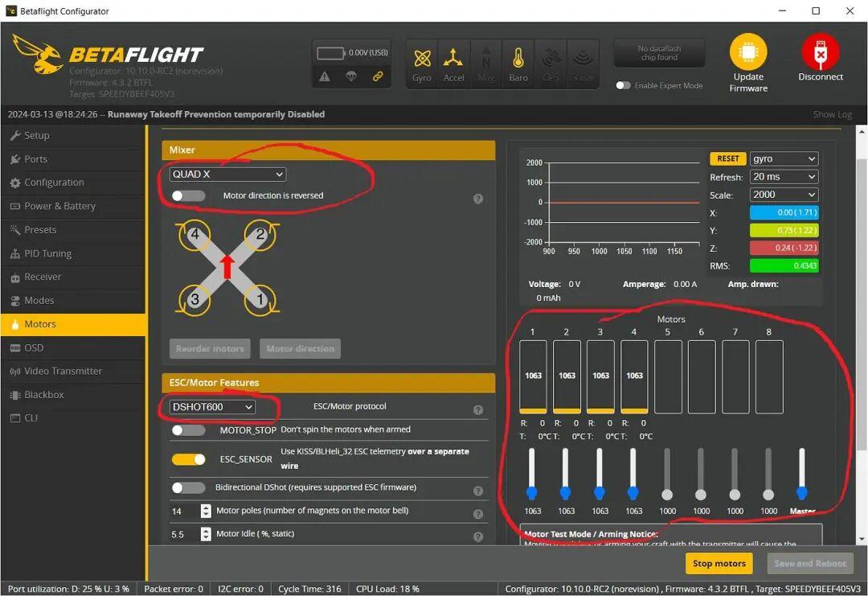Open the Receiver tab
The width and height of the screenshot is (868, 596).
click(x=73, y=277)
